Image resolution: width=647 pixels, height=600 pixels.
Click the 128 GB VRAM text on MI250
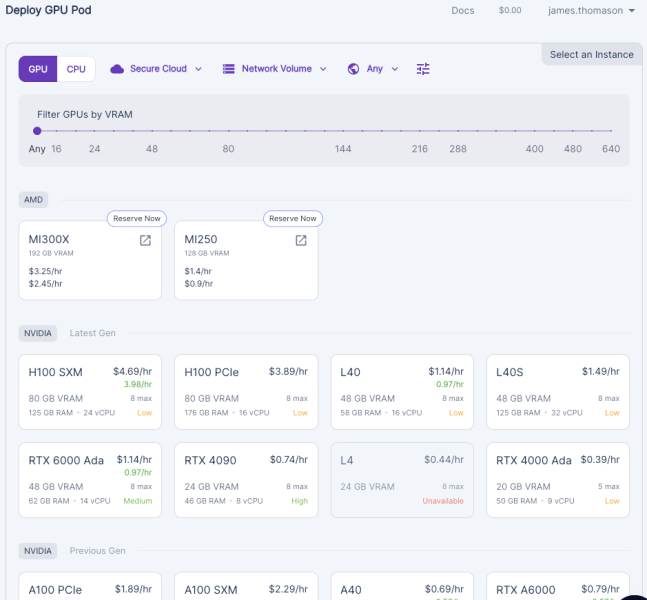[x=207, y=253]
